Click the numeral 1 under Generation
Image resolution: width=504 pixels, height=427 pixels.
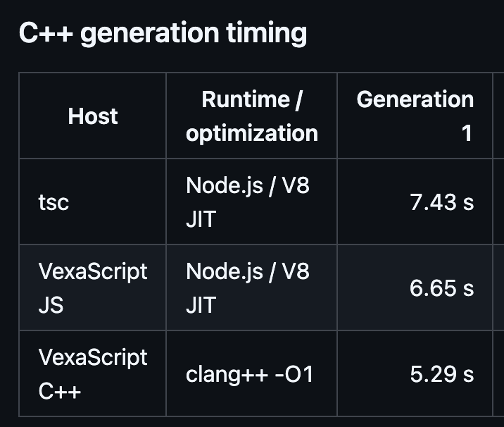tap(467, 133)
